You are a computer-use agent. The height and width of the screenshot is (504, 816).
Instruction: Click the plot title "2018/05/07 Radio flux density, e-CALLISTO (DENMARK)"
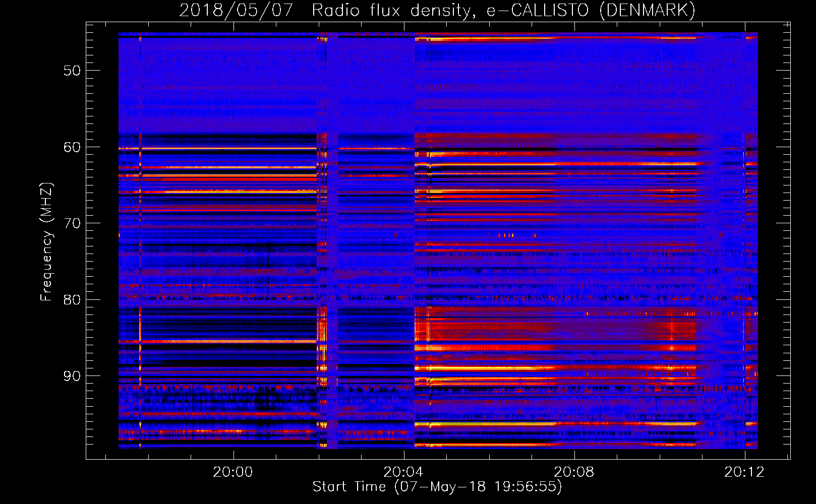[x=437, y=10]
